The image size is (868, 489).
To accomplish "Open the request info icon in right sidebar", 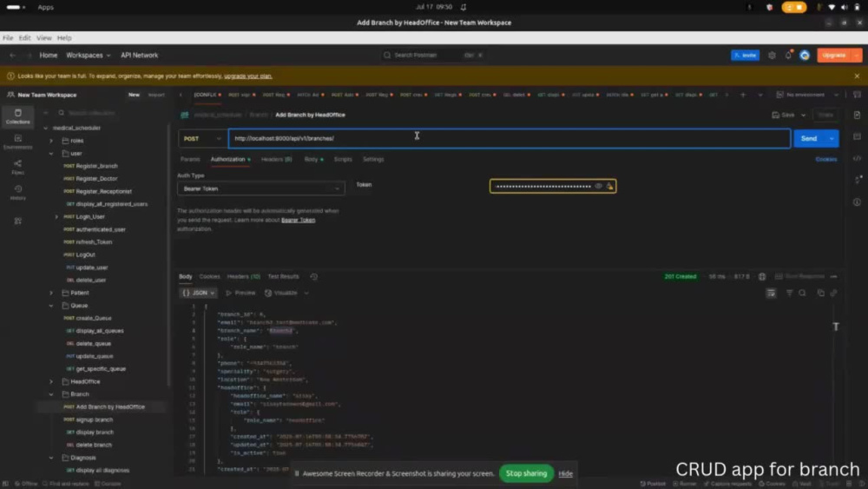I will pyautogui.click(x=857, y=202).
